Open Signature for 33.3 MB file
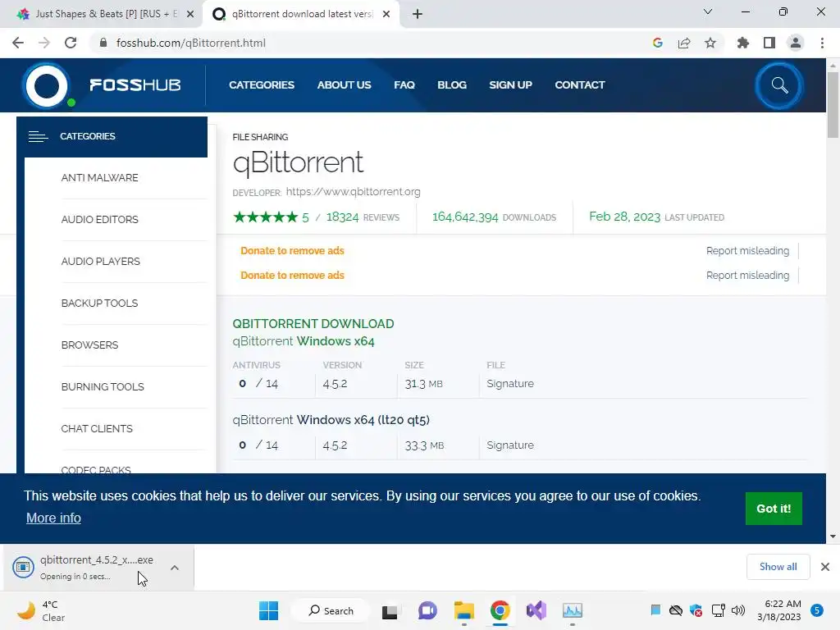 coord(510,445)
